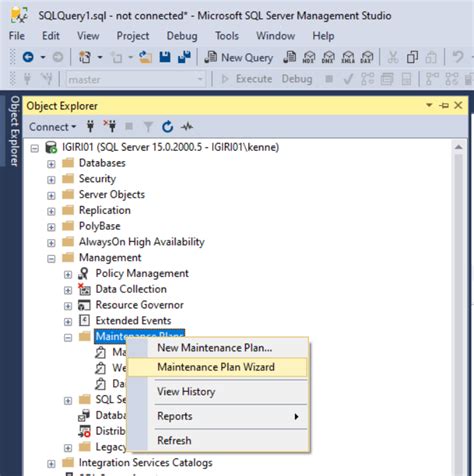This screenshot has width=474, height=476.
Task: Expand the Server Objects folder
Action: point(51,195)
